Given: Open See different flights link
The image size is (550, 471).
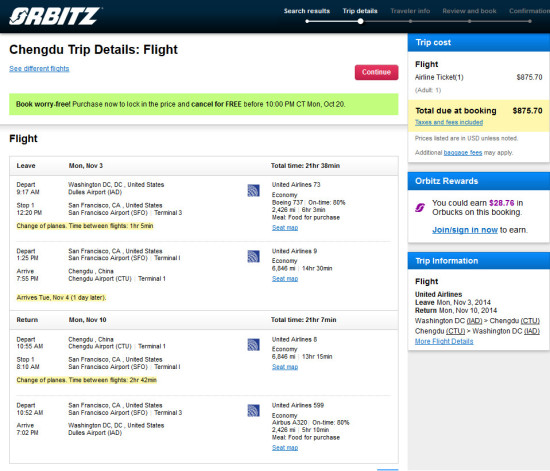Looking at the screenshot, I should click(39, 69).
